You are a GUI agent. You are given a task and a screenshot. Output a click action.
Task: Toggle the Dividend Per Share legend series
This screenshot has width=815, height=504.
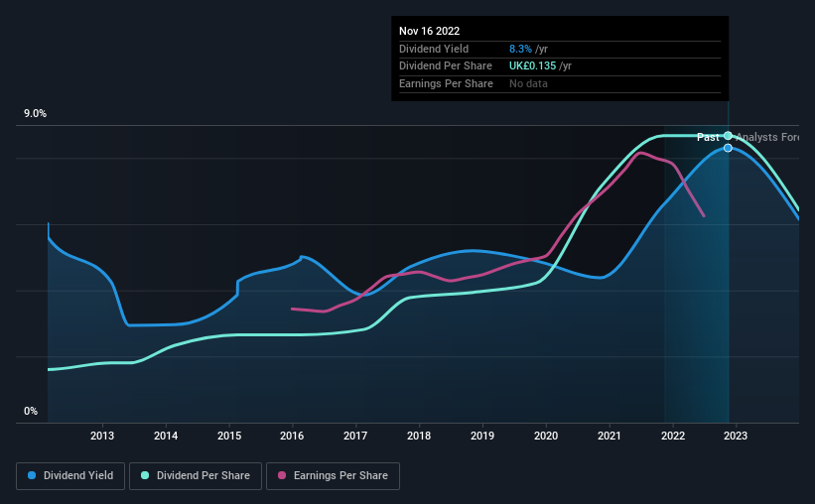pyautogui.click(x=202, y=476)
